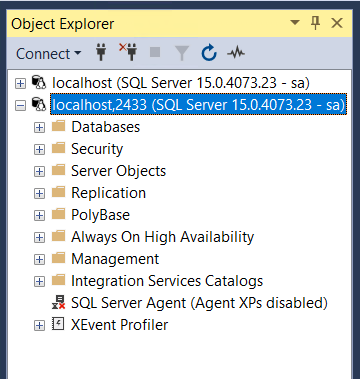
Task: Click the Replication folder icon
Action: [59, 192]
